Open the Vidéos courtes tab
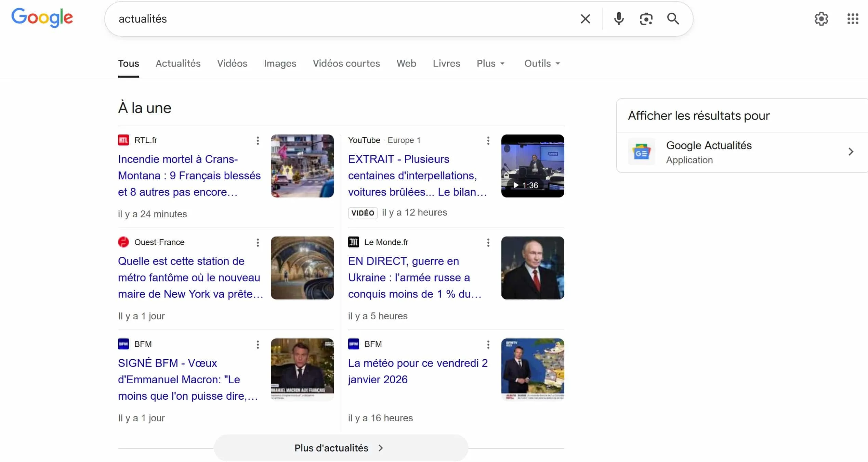 point(346,64)
